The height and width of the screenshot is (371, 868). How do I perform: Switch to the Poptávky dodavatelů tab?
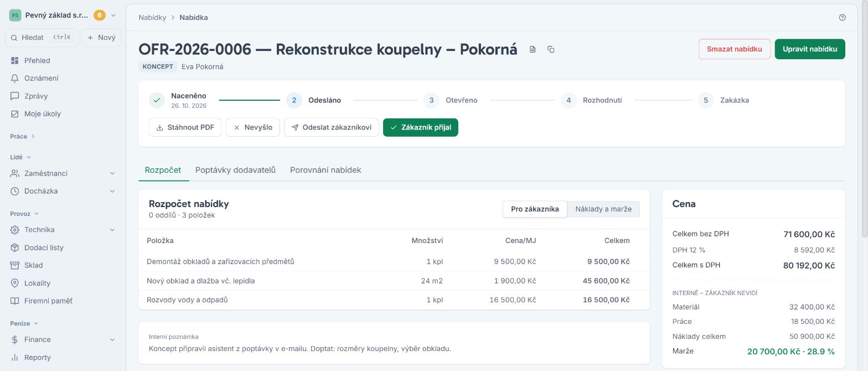(x=235, y=170)
